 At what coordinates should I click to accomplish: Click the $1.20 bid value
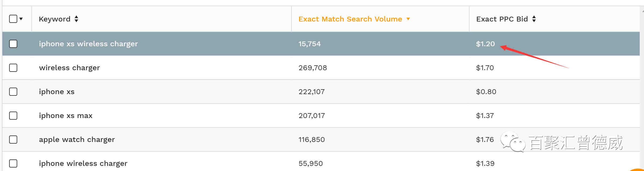click(x=485, y=44)
